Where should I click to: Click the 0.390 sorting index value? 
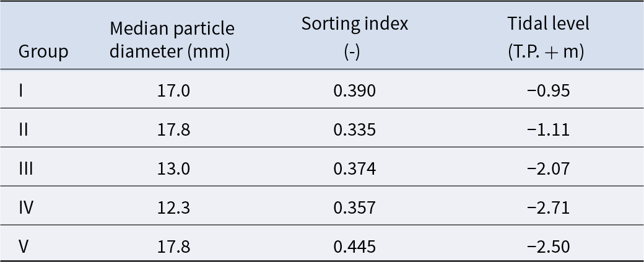point(354,91)
